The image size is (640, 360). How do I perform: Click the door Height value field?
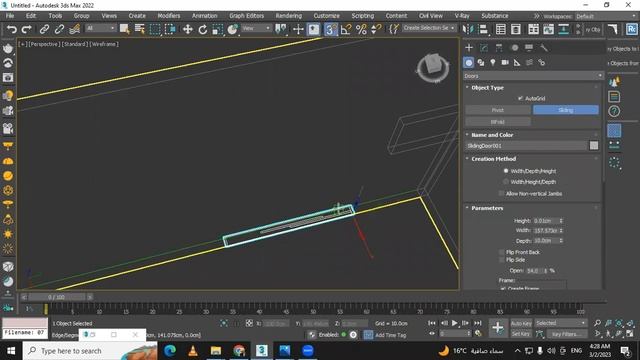tap(546, 221)
